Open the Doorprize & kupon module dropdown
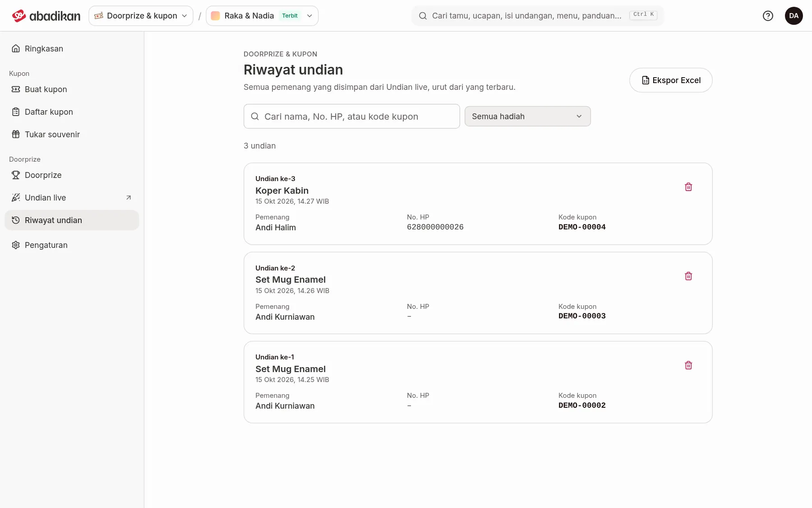The height and width of the screenshot is (508, 812). click(x=141, y=16)
